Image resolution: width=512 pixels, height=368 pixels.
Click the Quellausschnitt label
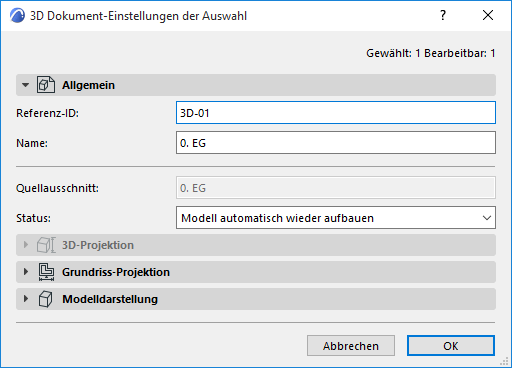point(57,188)
